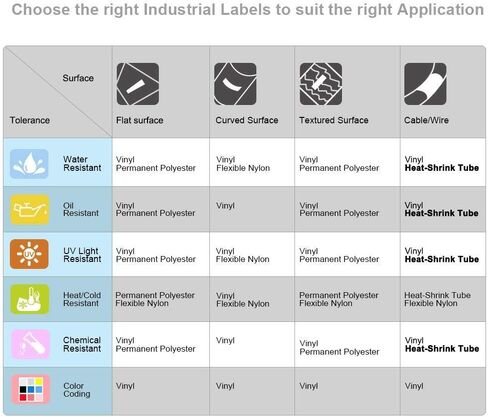Viewport: 488px width, 417px height.
Task: Select the Heat/Cold Resistant thermometer icon
Action: coord(29,299)
